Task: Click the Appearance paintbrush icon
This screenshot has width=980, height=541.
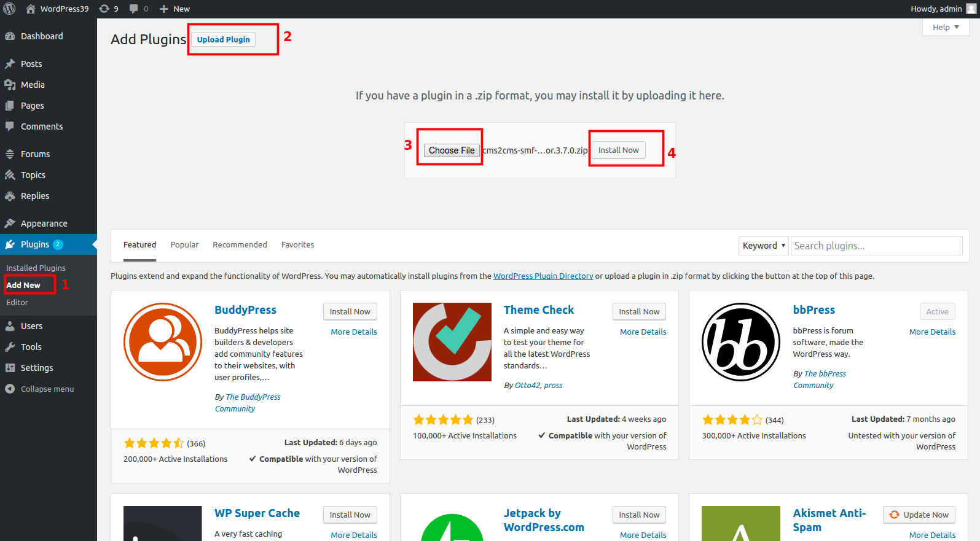Action: pyautogui.click(x=10, y=224)
